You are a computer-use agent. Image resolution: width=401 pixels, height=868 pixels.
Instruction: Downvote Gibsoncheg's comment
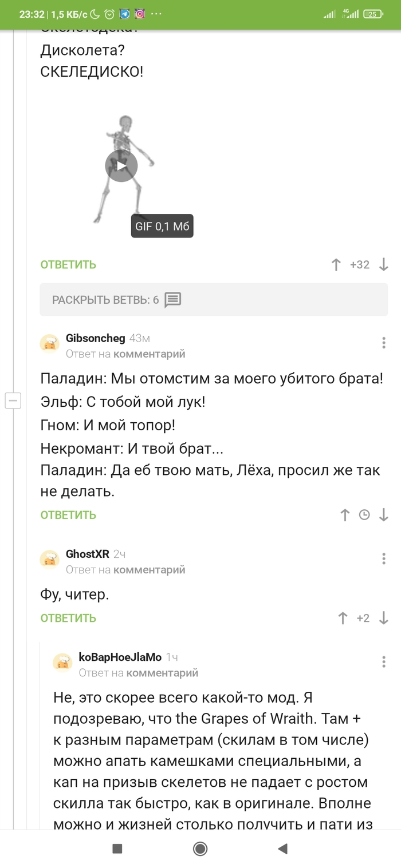384,515
